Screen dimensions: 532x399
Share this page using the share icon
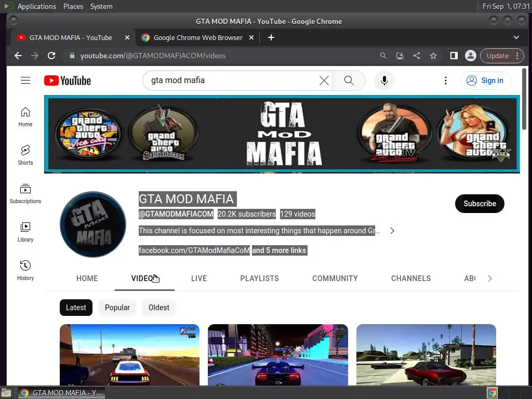tap(417, 56)
